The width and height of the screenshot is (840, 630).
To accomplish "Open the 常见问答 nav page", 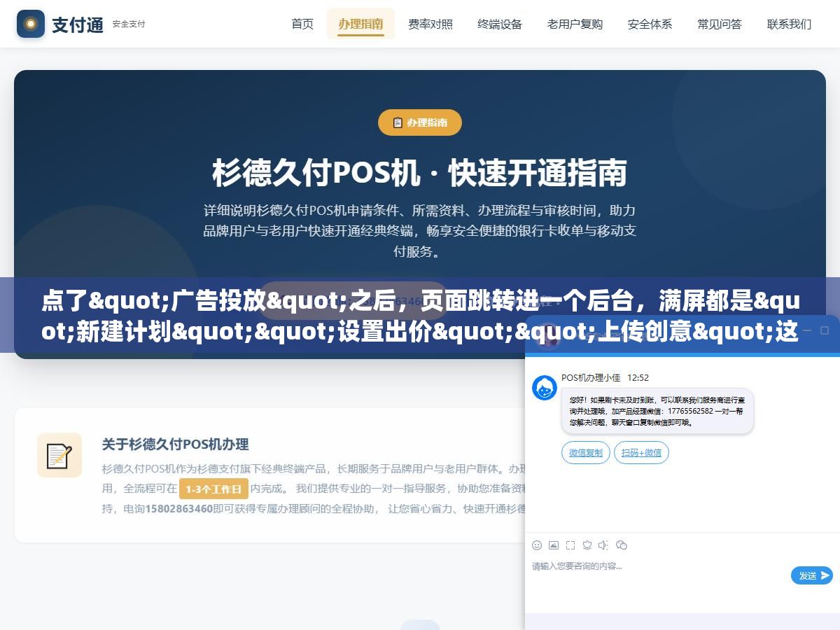I will (720, 24).
